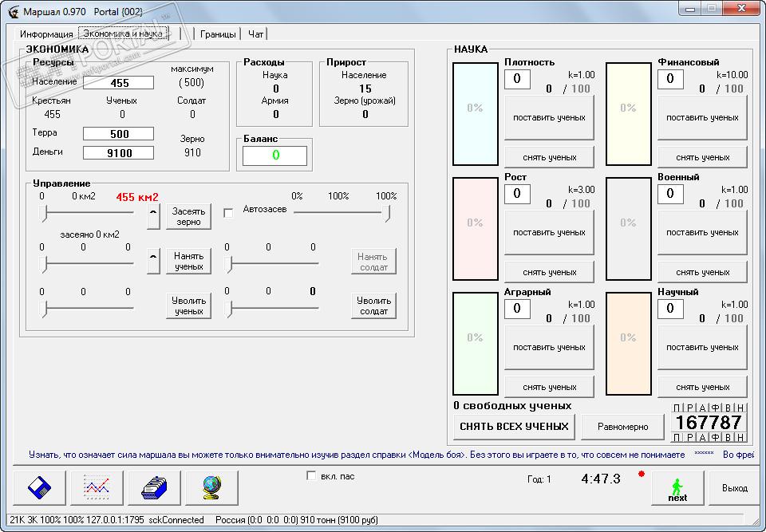Click поставить ученых under Военный
Image resolution: width=766 pixels, height=532 pixels.
click(x=702, y=233)
